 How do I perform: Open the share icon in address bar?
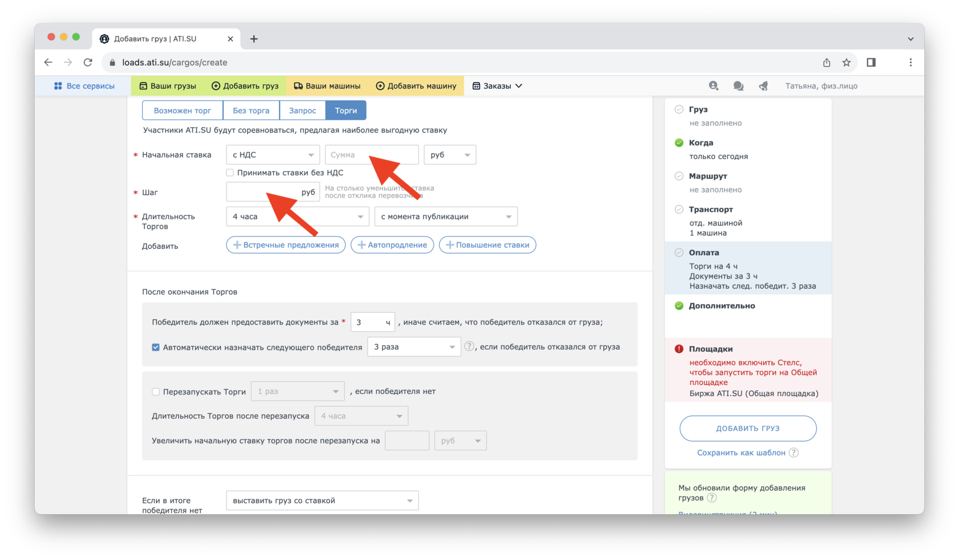pyautogui.click(x=827, y=62)
